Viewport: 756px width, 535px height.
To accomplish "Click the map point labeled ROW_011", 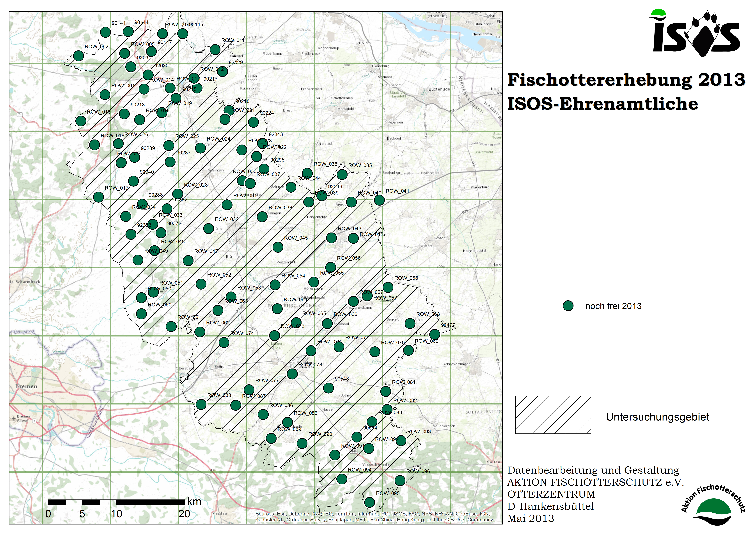I will coord(215,50).
